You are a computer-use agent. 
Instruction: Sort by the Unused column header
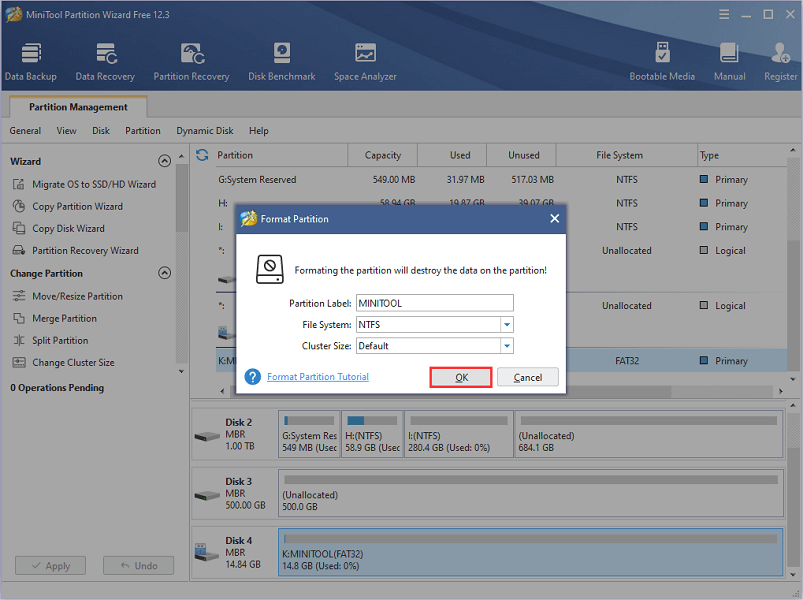521,155
